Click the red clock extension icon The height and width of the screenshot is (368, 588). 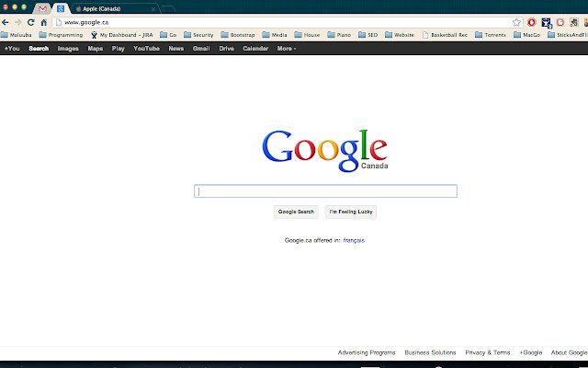[x=560, y=22]
